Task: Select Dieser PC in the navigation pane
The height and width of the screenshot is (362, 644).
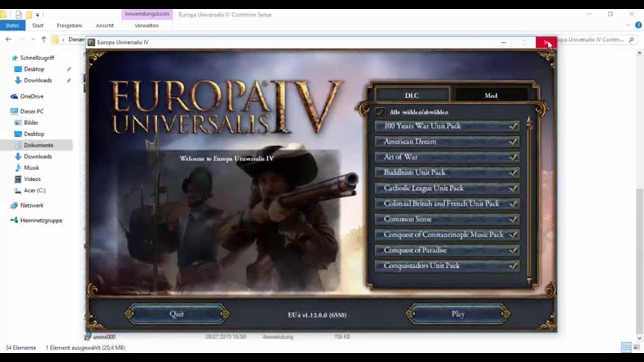Action: tap(32, 111)
